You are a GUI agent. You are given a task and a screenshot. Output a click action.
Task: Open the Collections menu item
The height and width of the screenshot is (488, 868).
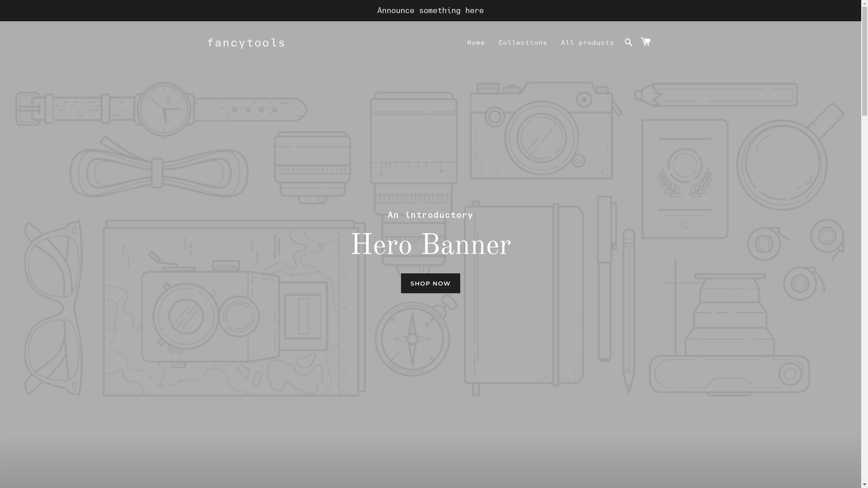(x=523, y=42)
